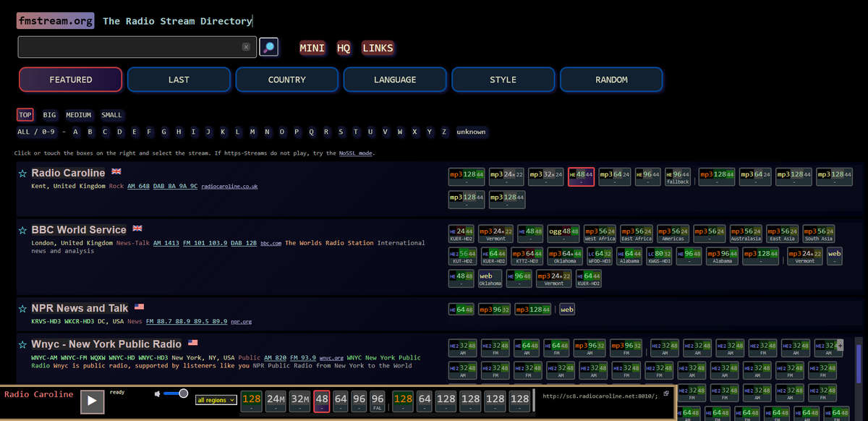Favorite Radio Caroline with its star icon

pyautogui.click(x=22, y=174)
